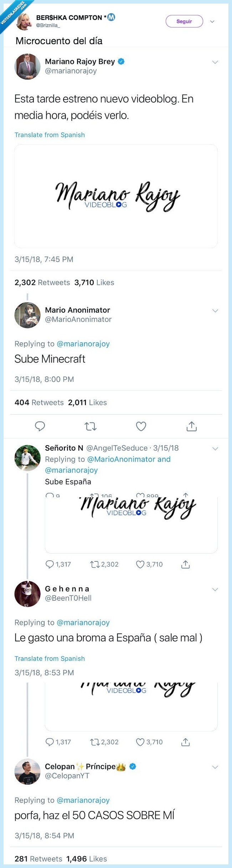Viewport: 232px width, 868px height.
Task: Open the chevron menu on Gehenna's tweet
Action: [215, 590]
